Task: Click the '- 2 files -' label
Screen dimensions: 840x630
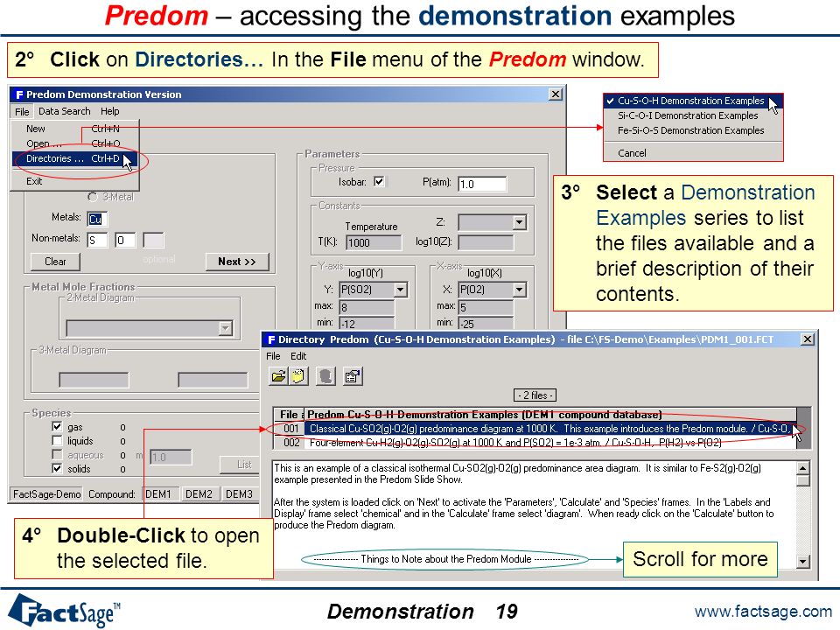Action: 535,395
